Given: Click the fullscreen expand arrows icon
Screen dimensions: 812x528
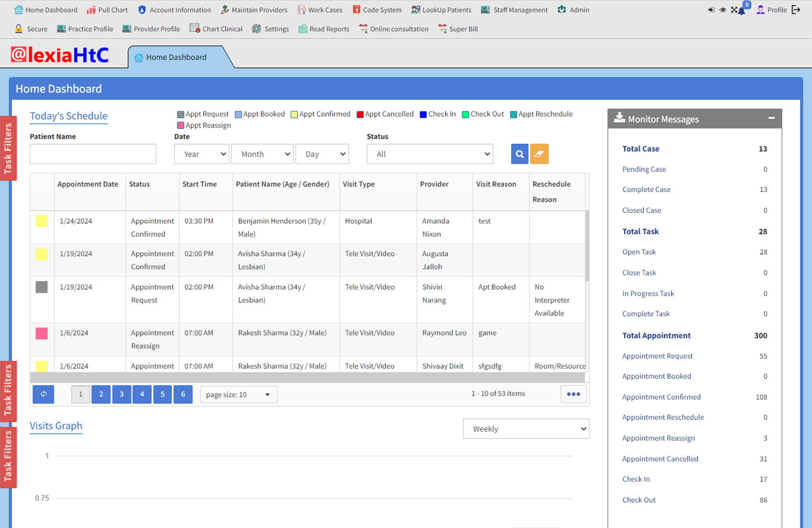Looking at the screenshot, I should (734, 10).
